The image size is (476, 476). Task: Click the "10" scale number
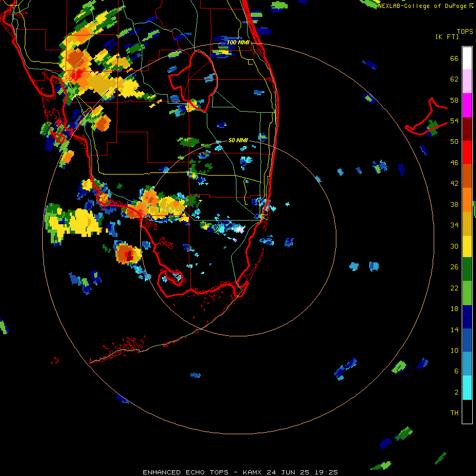454,350
